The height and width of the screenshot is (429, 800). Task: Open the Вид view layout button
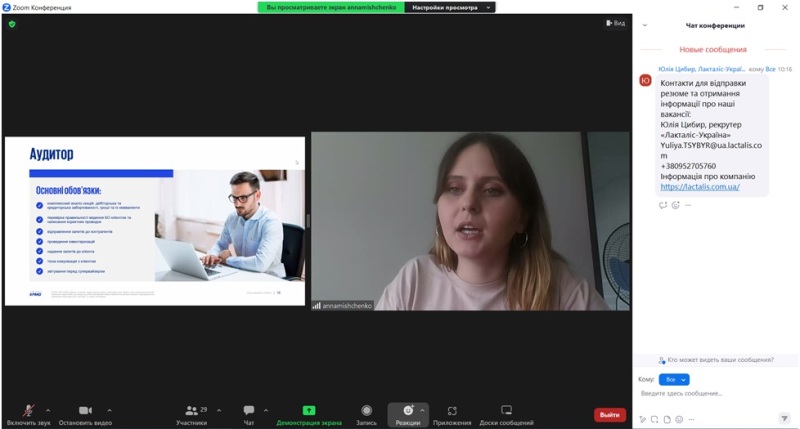pyautogui.click(x=615, y=23)
